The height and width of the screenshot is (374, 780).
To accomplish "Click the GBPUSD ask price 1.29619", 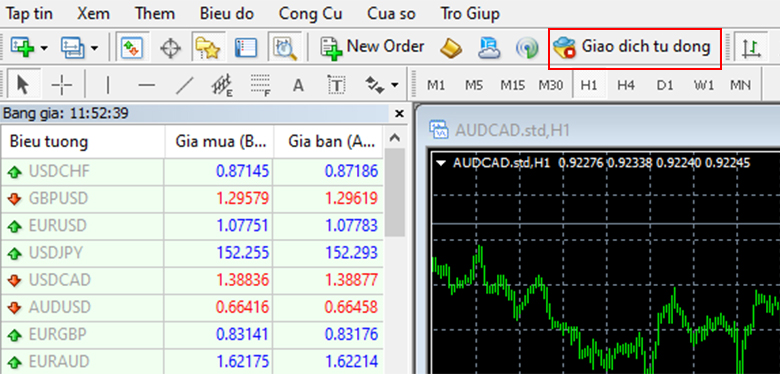I will click(351, 199).
